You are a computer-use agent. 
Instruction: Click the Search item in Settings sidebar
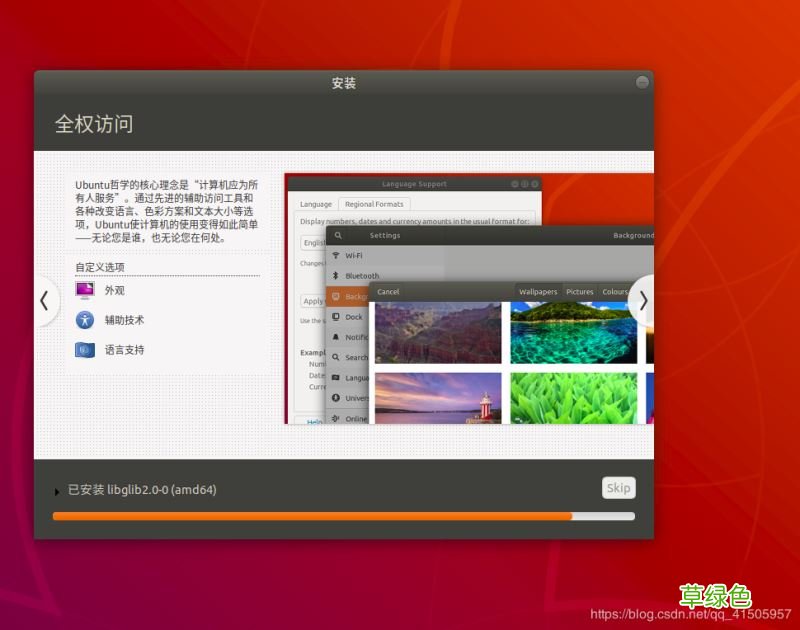click(x=353, y=357)
